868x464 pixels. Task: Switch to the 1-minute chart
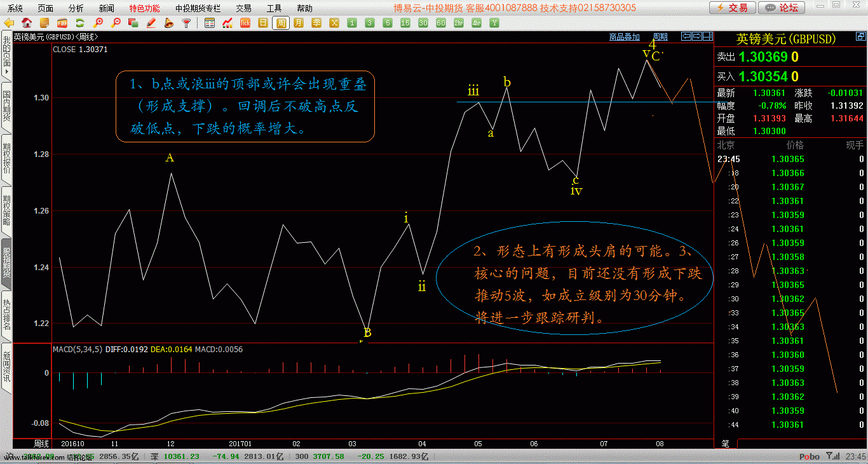(352, 23)
